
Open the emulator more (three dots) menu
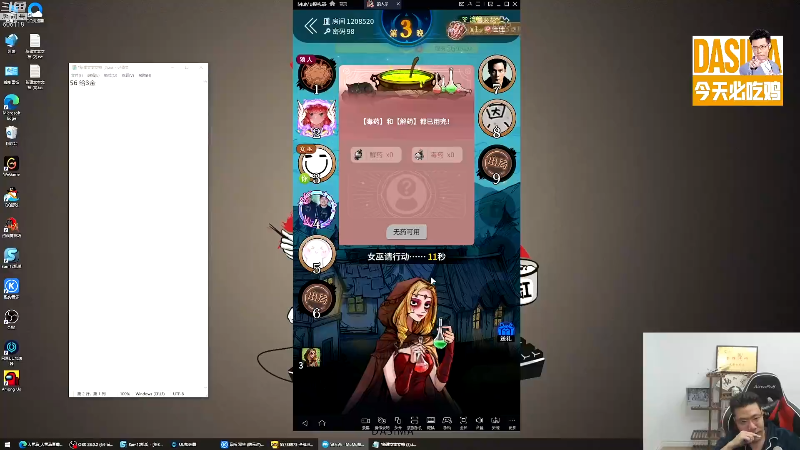(512, 423)
